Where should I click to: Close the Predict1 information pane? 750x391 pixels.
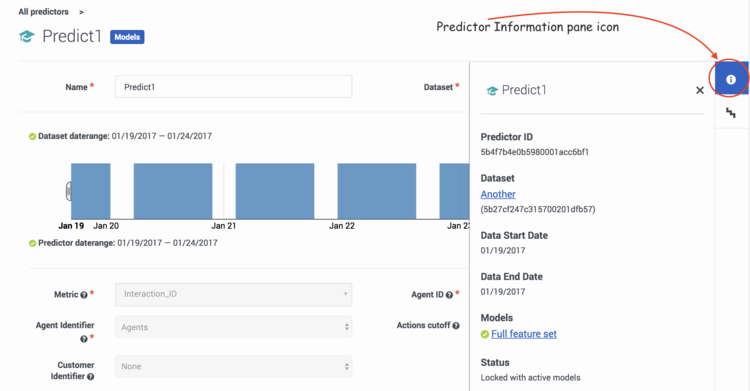[x=700, y=90]
